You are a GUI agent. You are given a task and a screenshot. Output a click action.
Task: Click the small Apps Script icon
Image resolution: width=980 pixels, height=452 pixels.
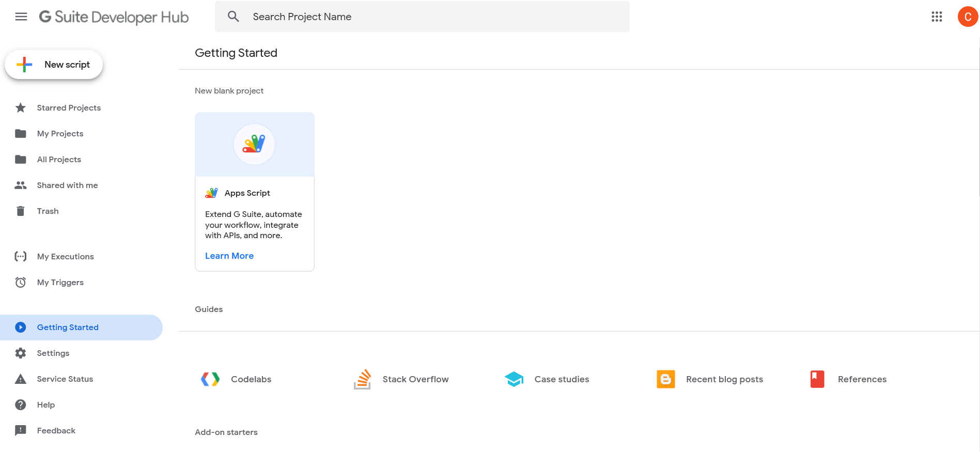[x=211, y=193]
